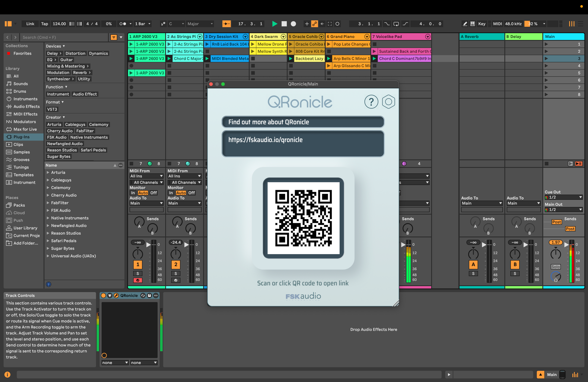Toggle the Loop switch icon
This screenshot has height=382, width=588.
[396, 24]
